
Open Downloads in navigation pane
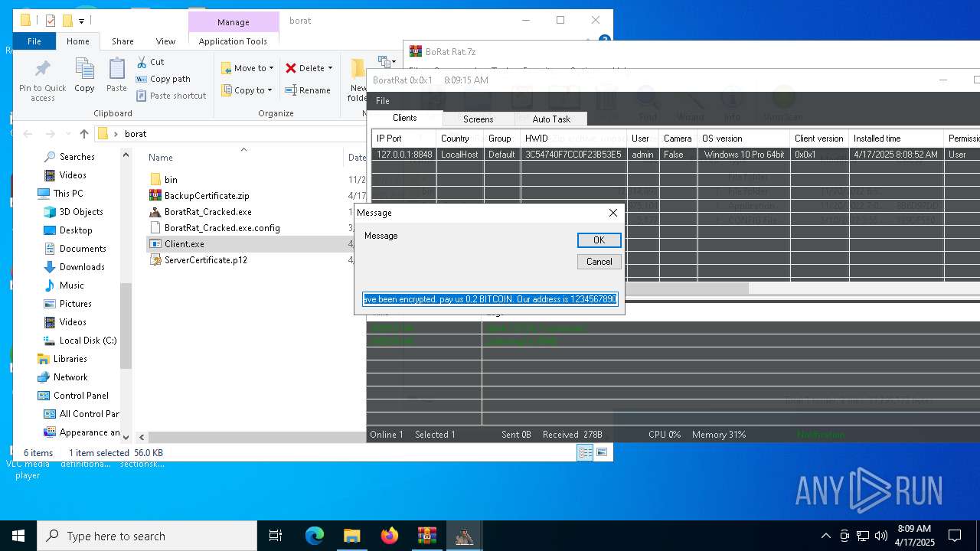point(82,267)
